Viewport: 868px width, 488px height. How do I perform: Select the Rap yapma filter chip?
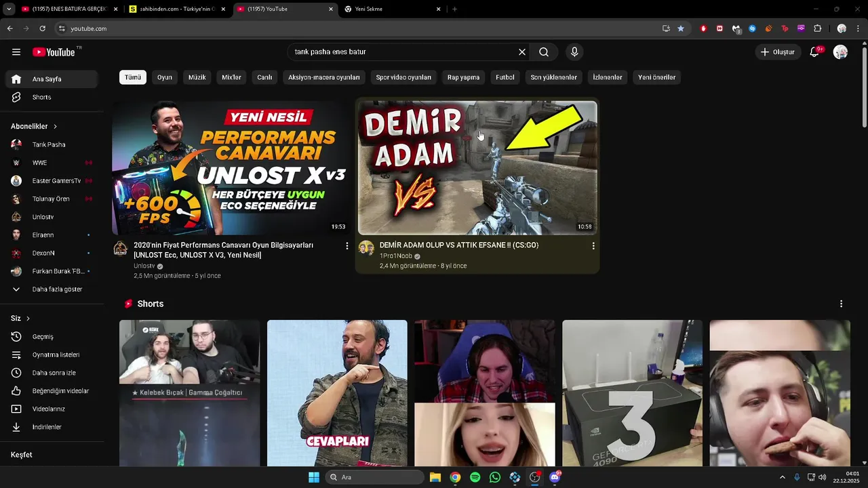(463, 77)
